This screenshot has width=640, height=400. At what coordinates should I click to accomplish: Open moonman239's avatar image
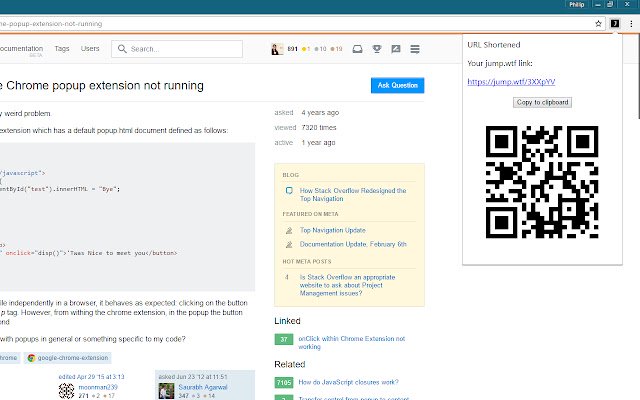click(x=66, y=391)
